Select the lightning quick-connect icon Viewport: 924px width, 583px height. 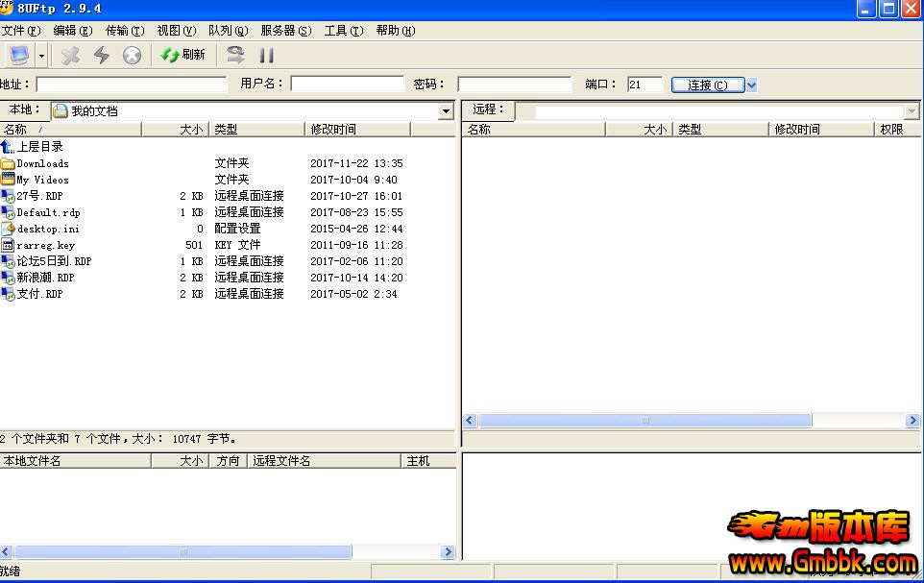[100, 55]
